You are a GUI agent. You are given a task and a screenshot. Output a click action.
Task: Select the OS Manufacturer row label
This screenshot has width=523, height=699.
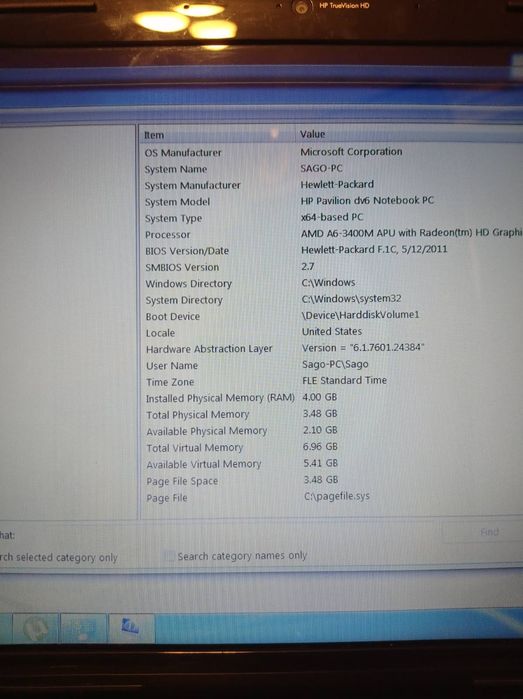(183, 152)
